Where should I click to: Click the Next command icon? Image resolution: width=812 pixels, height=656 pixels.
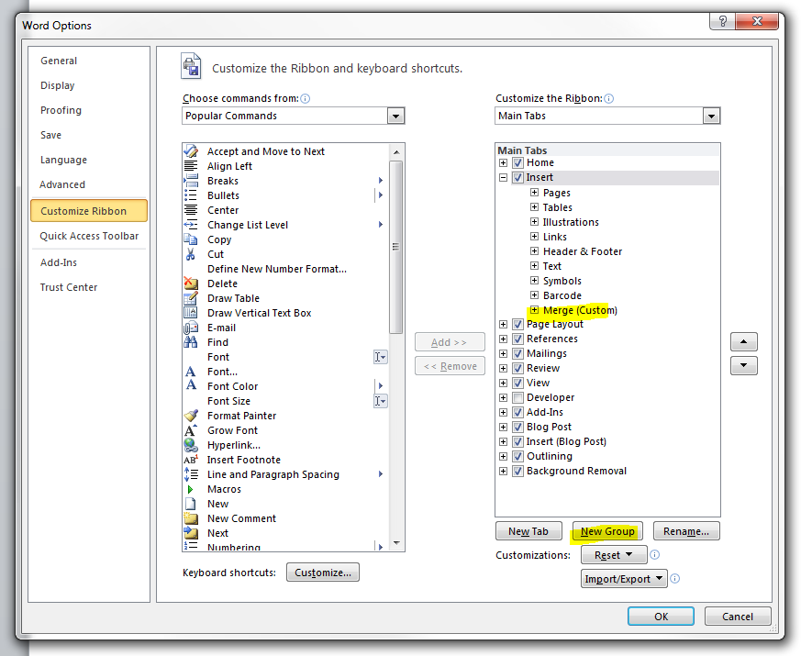191,533
